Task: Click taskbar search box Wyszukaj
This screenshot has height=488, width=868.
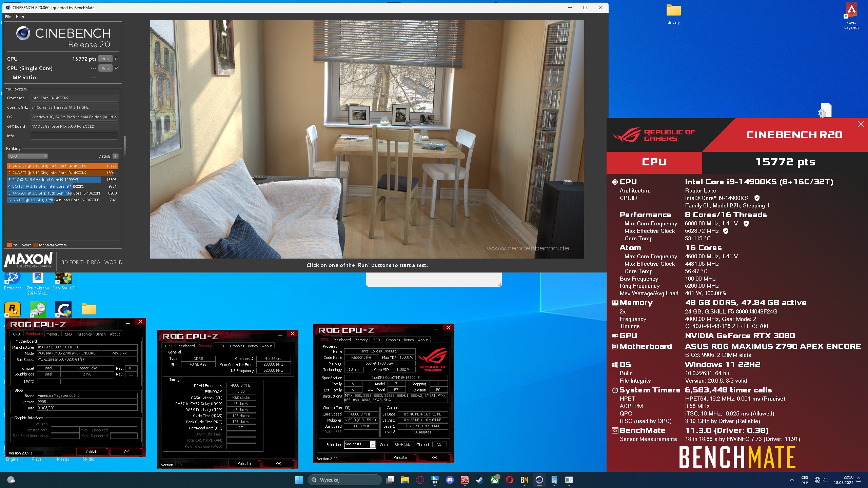Action: click(x=344, y=480)
